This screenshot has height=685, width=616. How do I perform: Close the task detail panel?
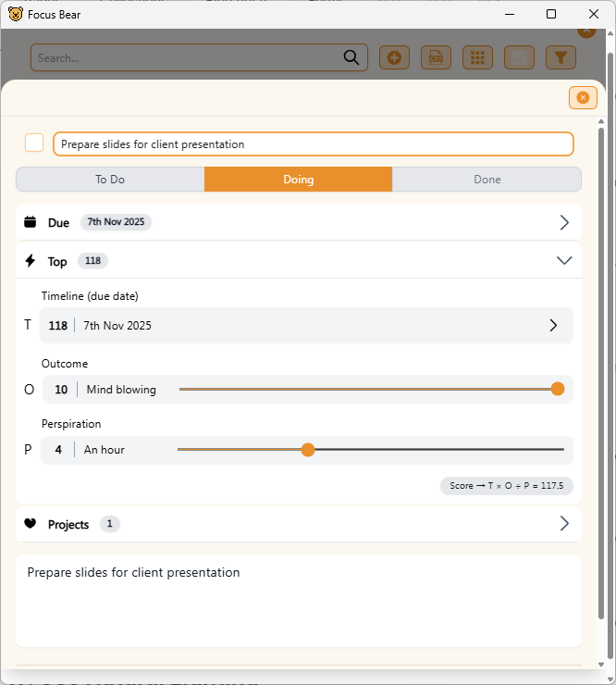click(x=583, y=97)
